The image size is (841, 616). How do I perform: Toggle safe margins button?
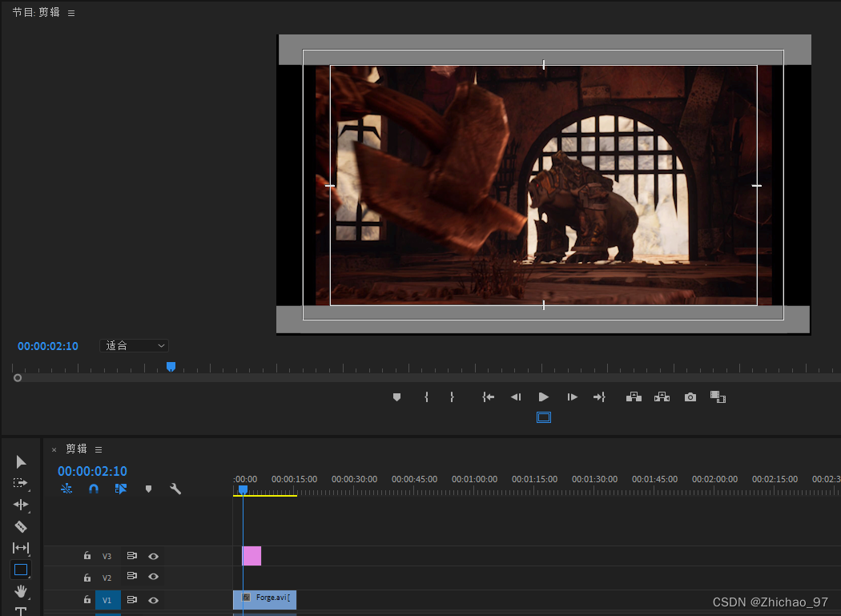click(544, 417)
